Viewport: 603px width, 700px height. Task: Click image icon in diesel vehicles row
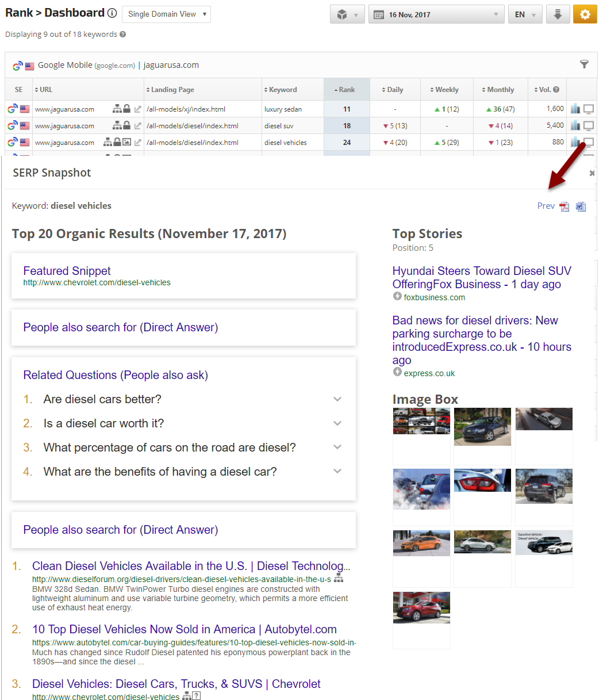[x=126, y=142]
